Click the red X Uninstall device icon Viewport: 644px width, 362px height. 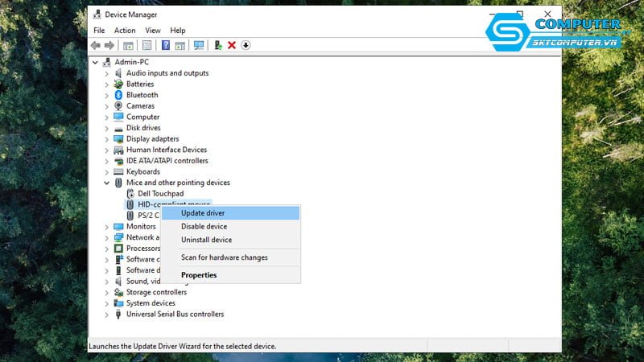click(x=232, y=45)
